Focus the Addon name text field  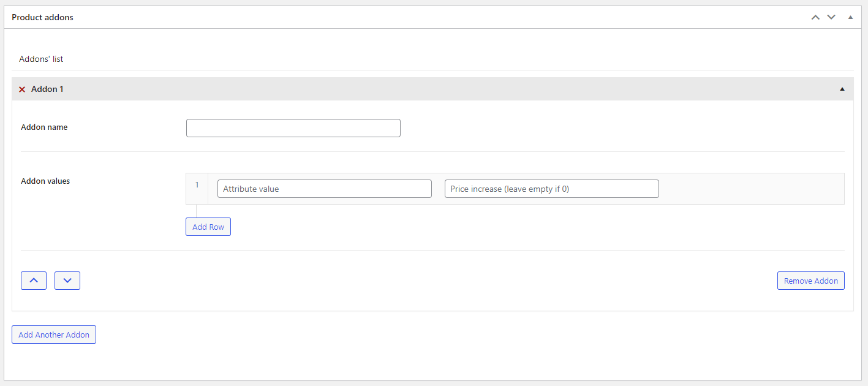(x=293, y=128)
